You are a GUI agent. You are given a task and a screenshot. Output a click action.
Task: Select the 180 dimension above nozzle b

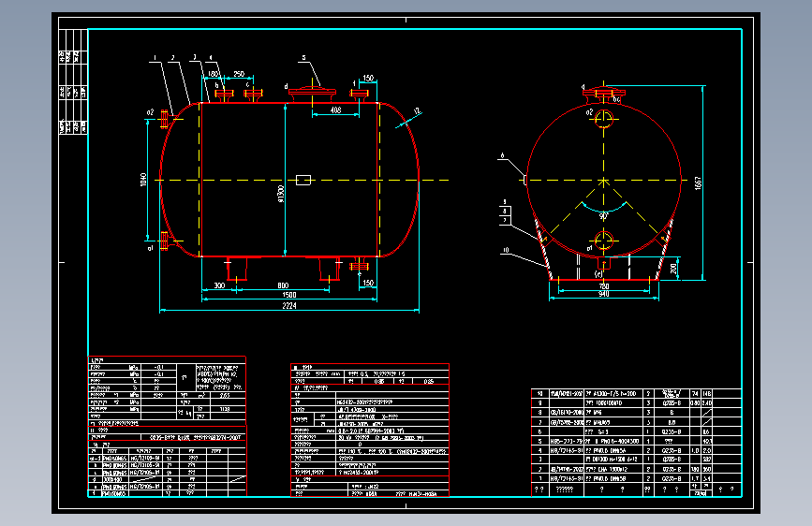point(213,74)
